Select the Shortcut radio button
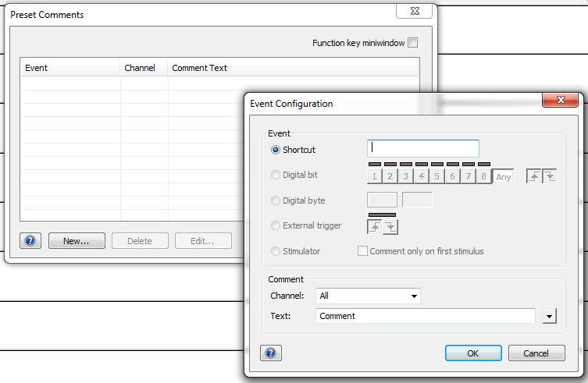 [x=275, y=150]
